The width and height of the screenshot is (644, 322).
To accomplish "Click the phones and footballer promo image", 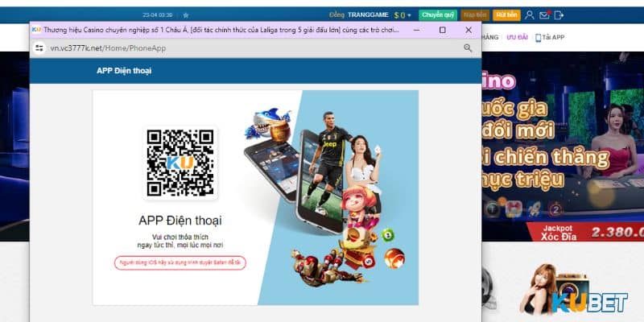I will pos(326,197).
